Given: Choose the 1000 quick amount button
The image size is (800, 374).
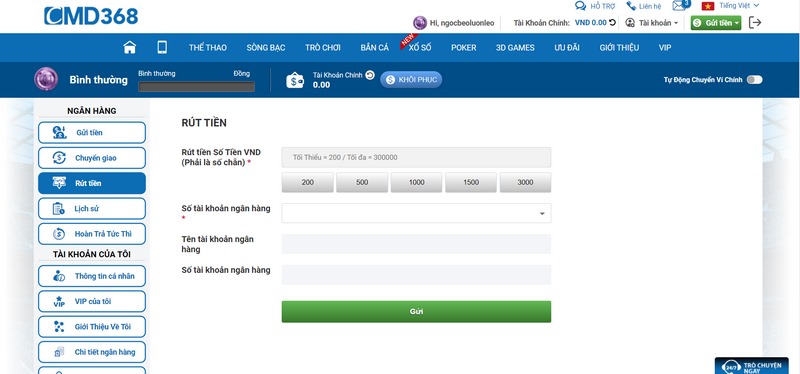Looking at the screenshot, I should pyautogui.click(x=416, y=182).
